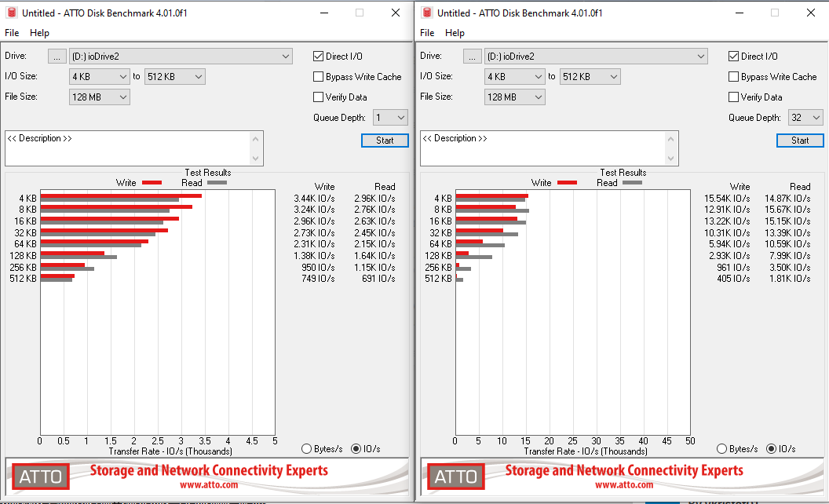Image resolution: width=829 pixels, height=504 pixels.
Task: Click the right window description scroll-up arrow
Action: (x=671, y=139)
